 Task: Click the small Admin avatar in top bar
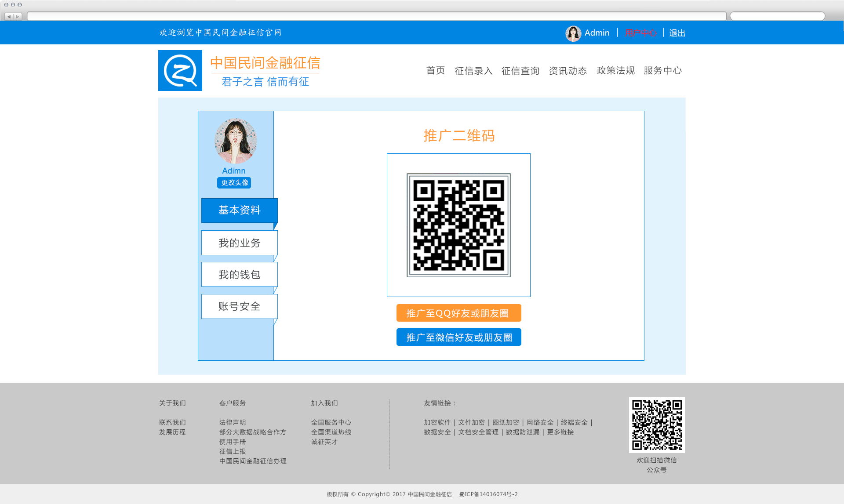[573, 33]
